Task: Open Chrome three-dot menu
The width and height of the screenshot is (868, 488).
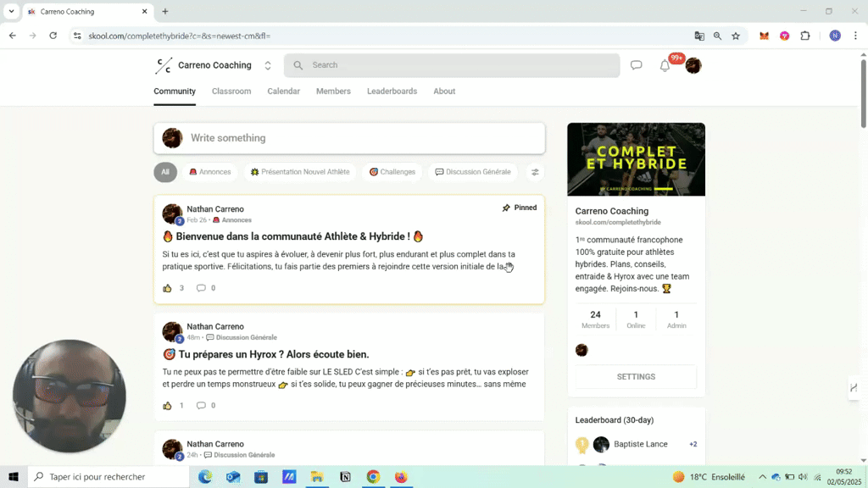Action: click(855, 36)
